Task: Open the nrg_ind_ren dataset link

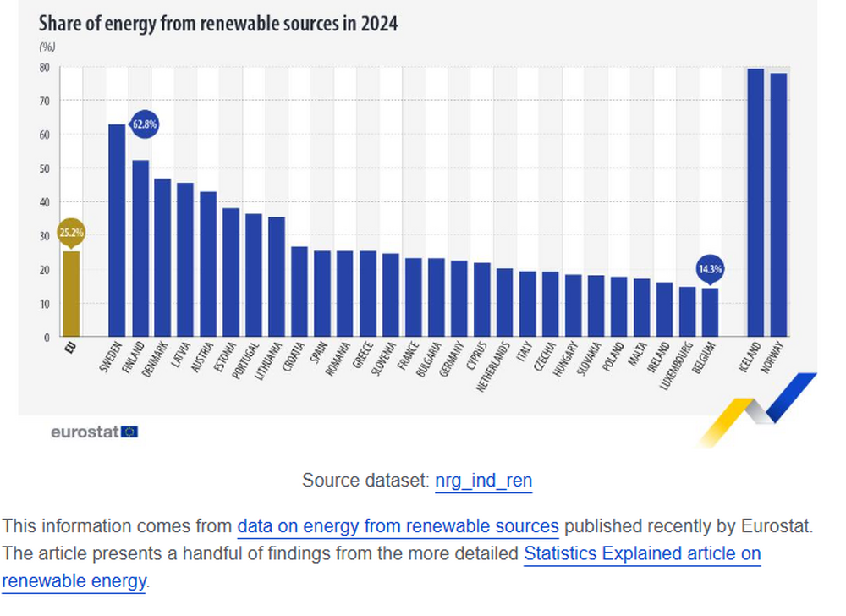Action: click(483, 480)
